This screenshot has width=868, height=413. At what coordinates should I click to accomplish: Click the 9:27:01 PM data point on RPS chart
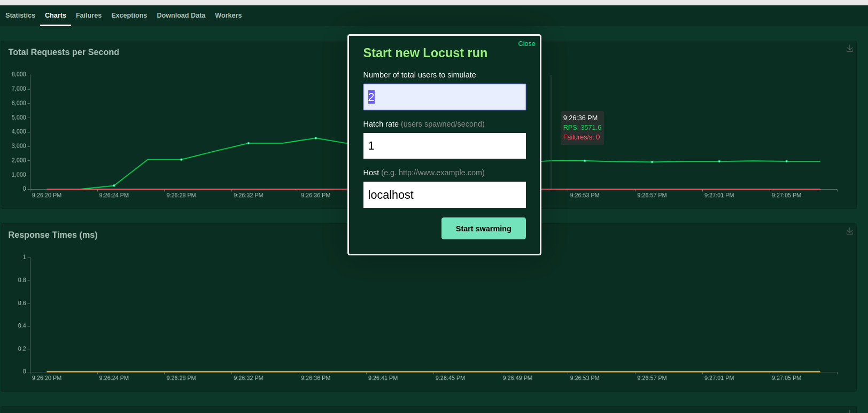(x=719, y=161)
